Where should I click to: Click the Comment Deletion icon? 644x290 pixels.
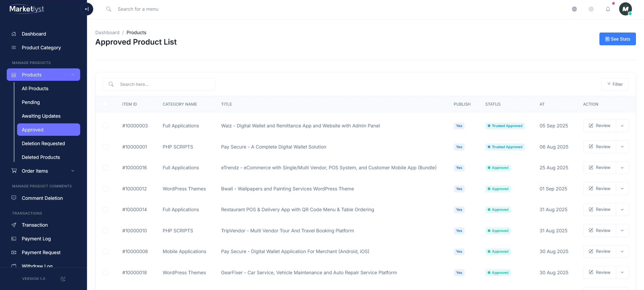pyautogui.click(x=14, y=198)
